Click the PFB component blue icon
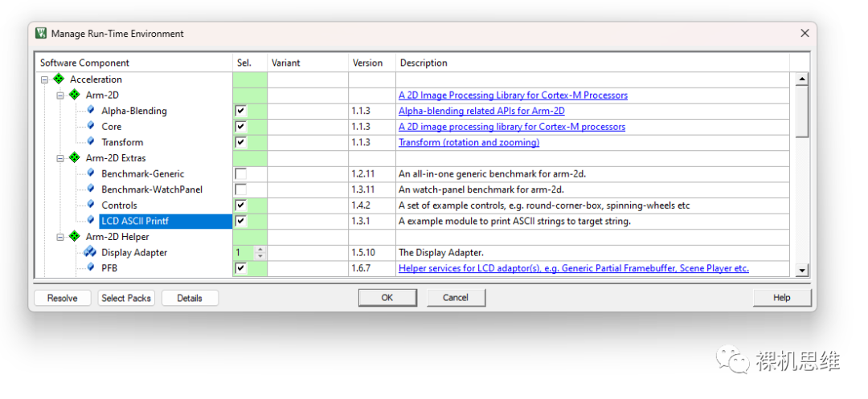The width and height of the screenshot is (868, 399). [90, 267]
